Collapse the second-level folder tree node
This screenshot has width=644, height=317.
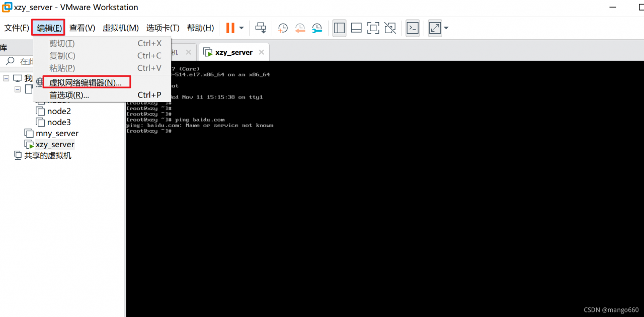point(18,89)
